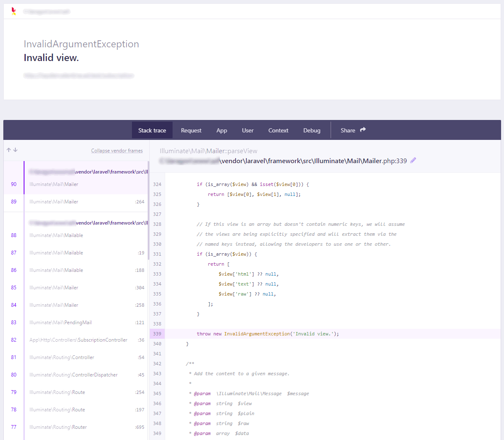The image size is (504, 440).
Task: Click the blurred request URL under Invalid view
Action: (79, 76)
